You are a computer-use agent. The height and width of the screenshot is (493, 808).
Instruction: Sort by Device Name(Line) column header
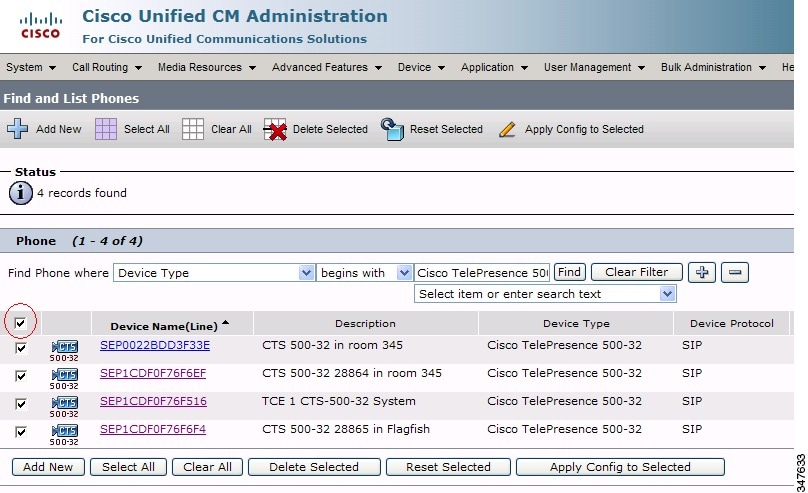[164, 326]
